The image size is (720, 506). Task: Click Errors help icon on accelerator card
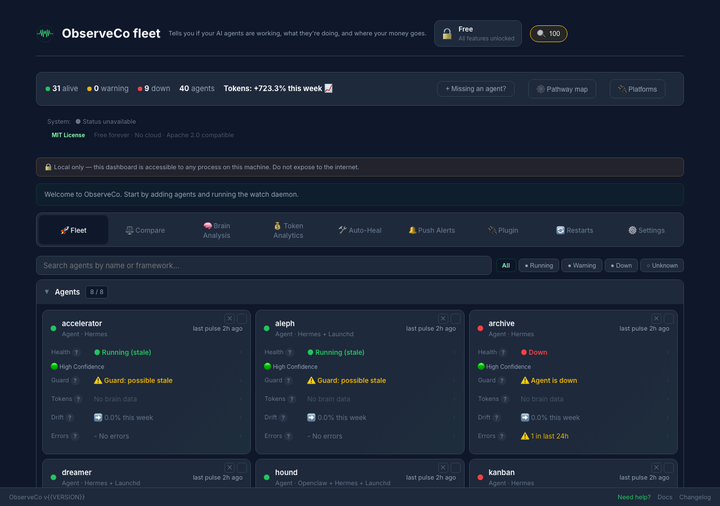pyautogui.click(x=75, y=436)
